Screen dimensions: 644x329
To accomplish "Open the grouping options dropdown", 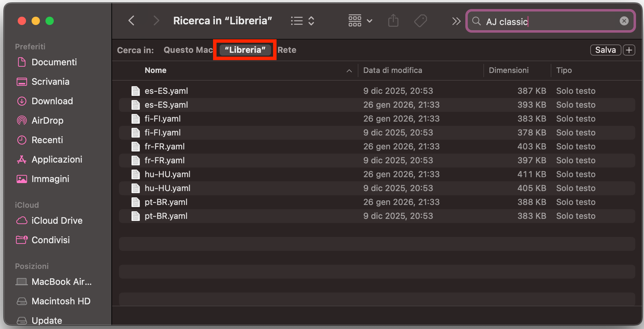I will [360, 21].
